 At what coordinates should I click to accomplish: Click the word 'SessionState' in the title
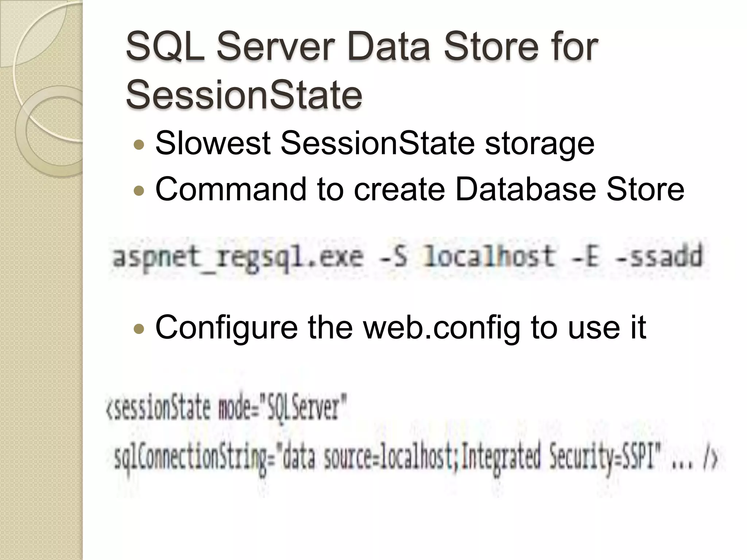coord(244,95)
